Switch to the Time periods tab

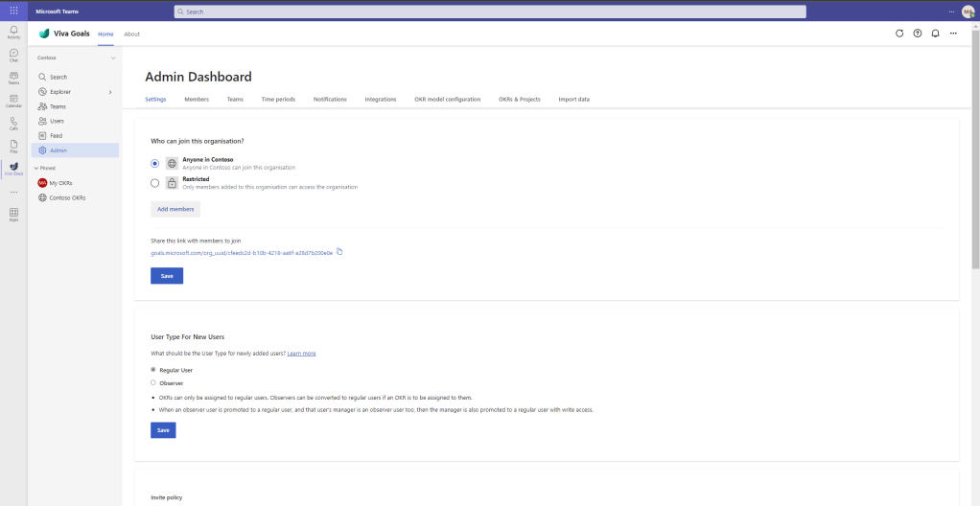pyautogui.click(x=278, y=99)
